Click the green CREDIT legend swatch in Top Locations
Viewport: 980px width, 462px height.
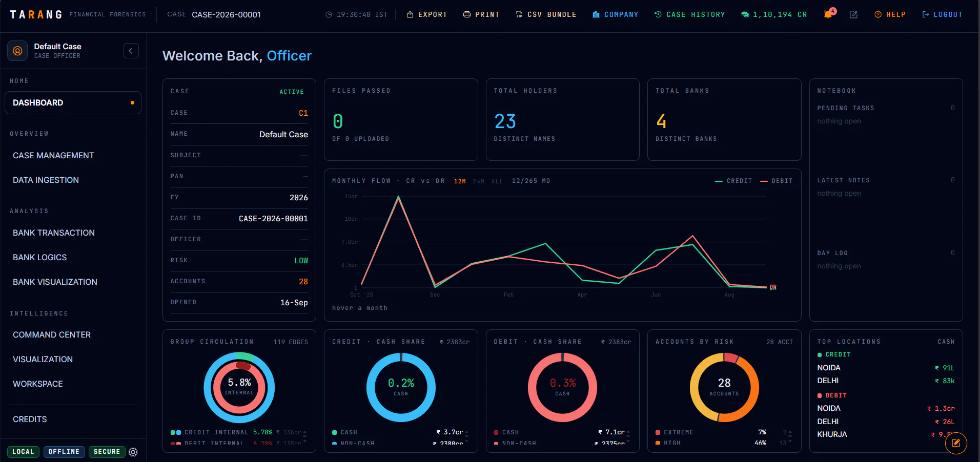pyautogui.click(x=820, y=355)
